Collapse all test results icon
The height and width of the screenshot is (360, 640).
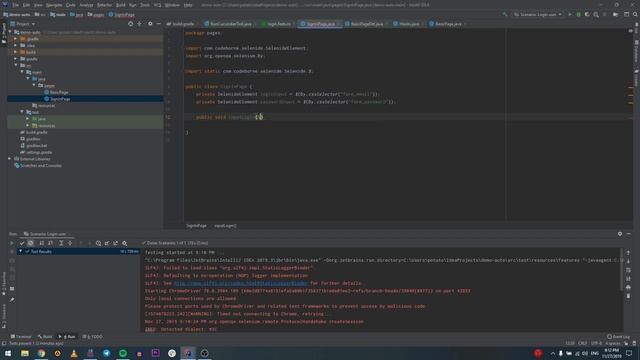coord(70,243)
